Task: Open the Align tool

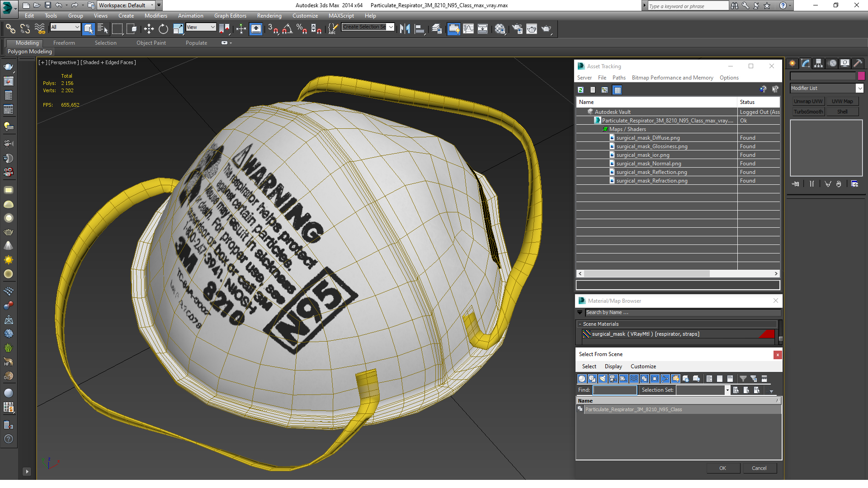Action: point(420,29)
